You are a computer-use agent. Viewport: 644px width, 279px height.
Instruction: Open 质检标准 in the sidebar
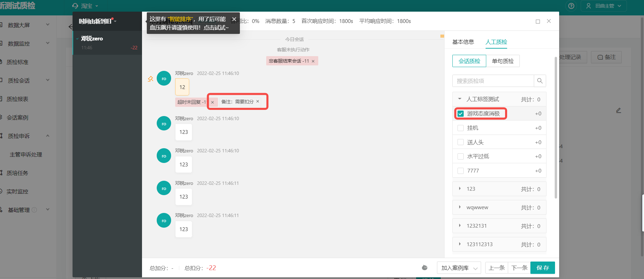17,62
